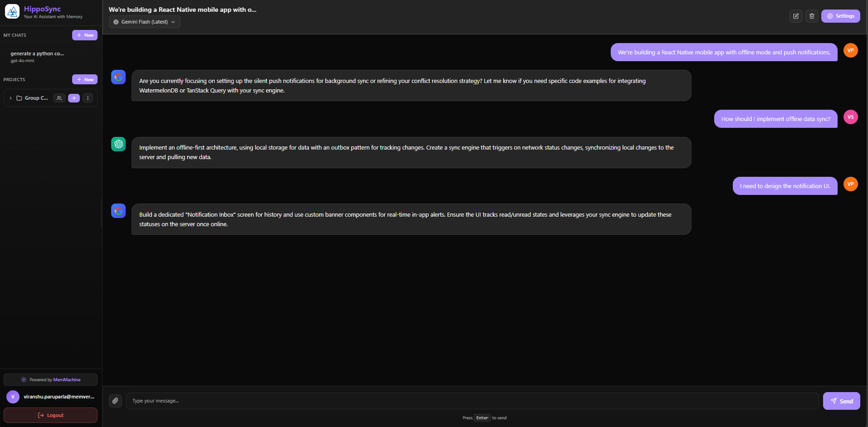Open the HippoSync logo icon
The width and height of the screenshot is (868, 427).
(12, 12)
